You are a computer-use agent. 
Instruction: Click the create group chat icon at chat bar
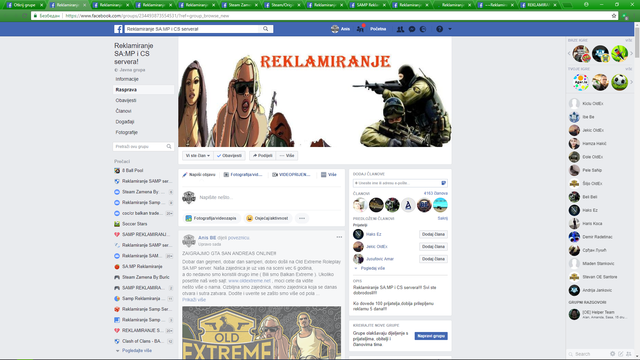(629, 354)
